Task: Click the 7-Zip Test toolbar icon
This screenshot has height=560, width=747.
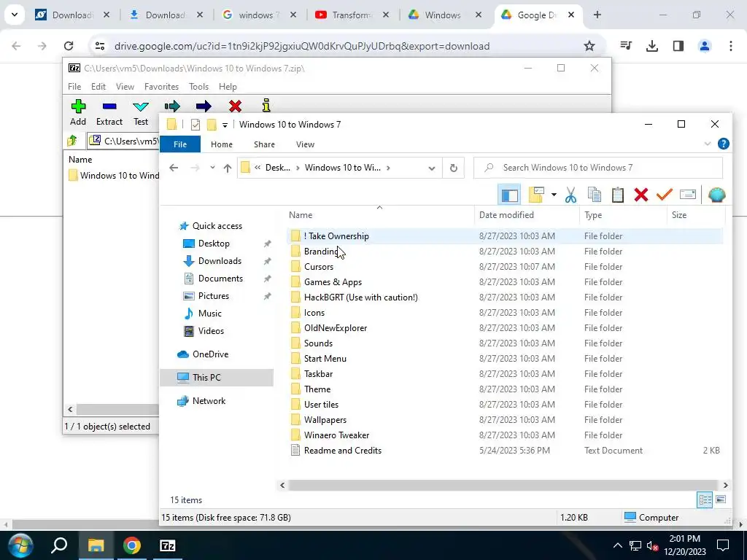Action: pos(141,106)
